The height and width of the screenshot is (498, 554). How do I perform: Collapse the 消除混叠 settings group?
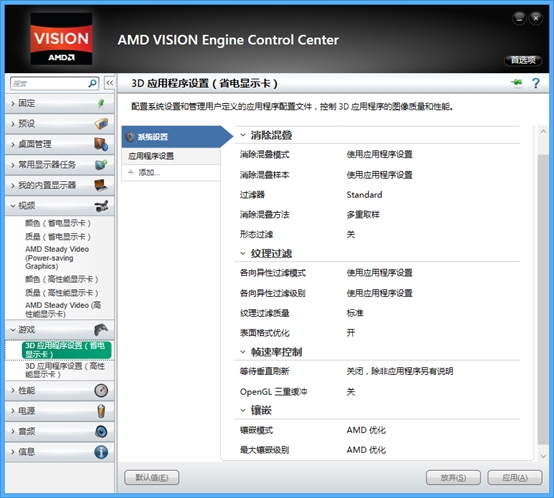coord(243,135)
